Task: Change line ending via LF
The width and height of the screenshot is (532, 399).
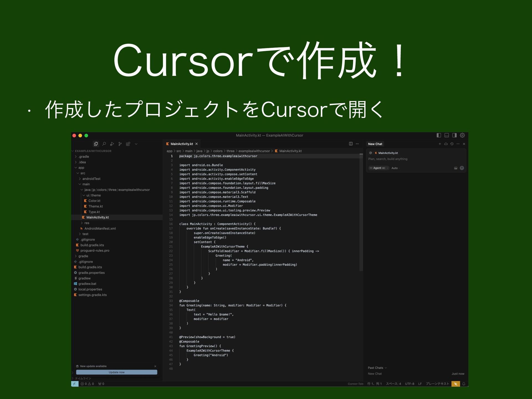Action: [420, 384]
